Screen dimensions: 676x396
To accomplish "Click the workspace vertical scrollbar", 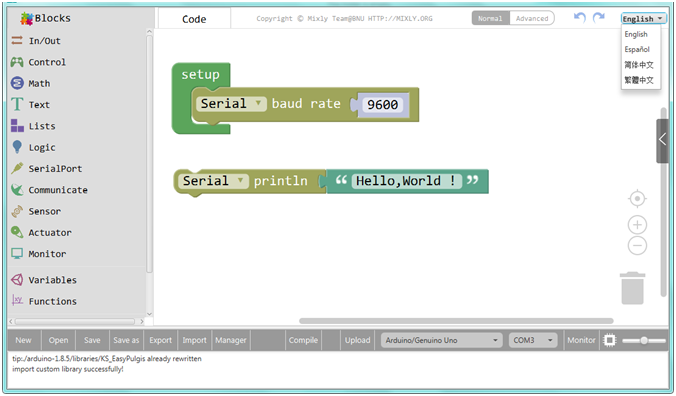I will coord(664,203).
